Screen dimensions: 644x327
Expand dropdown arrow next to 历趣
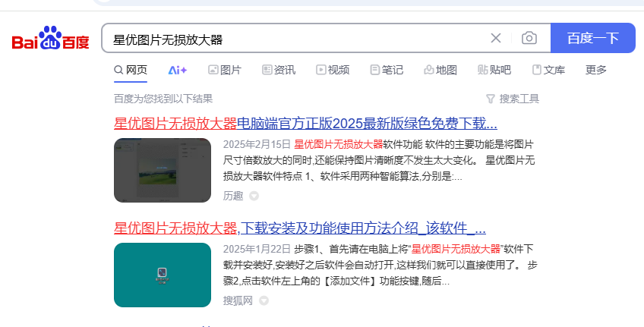[x=254, y=196]
